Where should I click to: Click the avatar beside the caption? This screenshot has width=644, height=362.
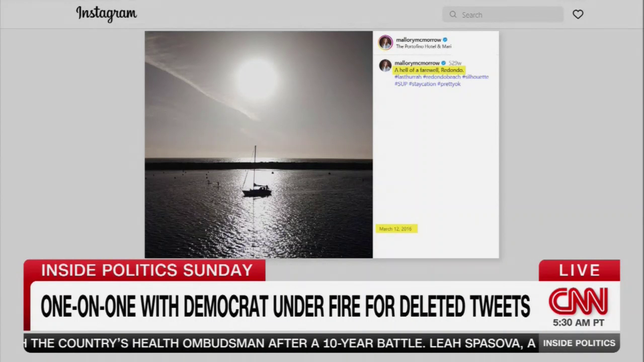pyautogui.click(x=385, y=65)
